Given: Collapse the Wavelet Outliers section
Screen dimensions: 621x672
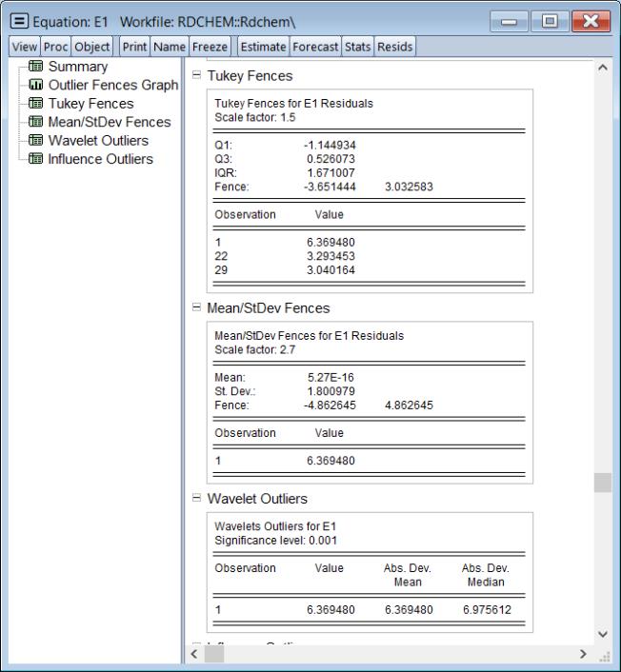Looking at the screenshot, I should 198,499.
